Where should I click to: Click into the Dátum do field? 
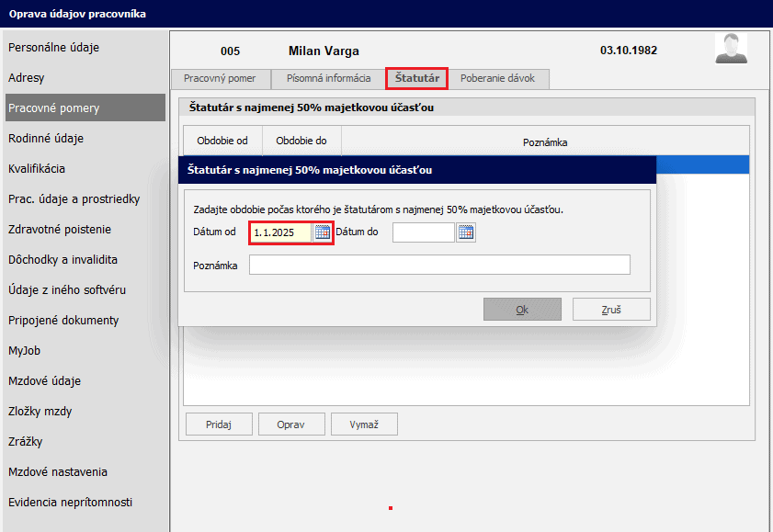423,232
